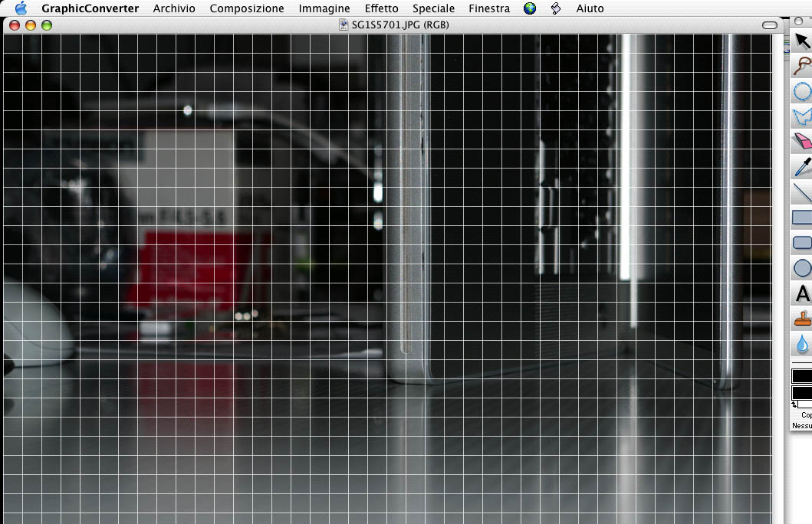This screenshot has height=524, width=812.
Task: Pick the rounded rectangle shape tool
Action: click(802, 243)
